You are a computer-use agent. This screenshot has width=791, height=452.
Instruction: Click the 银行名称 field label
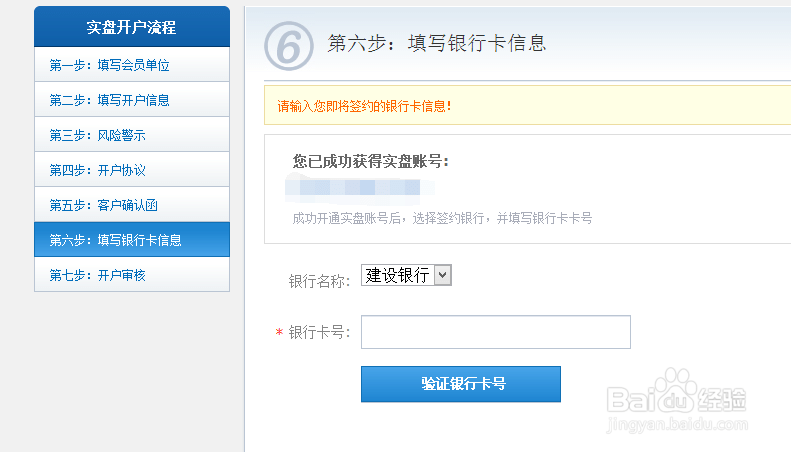click(x=319, y=281)
